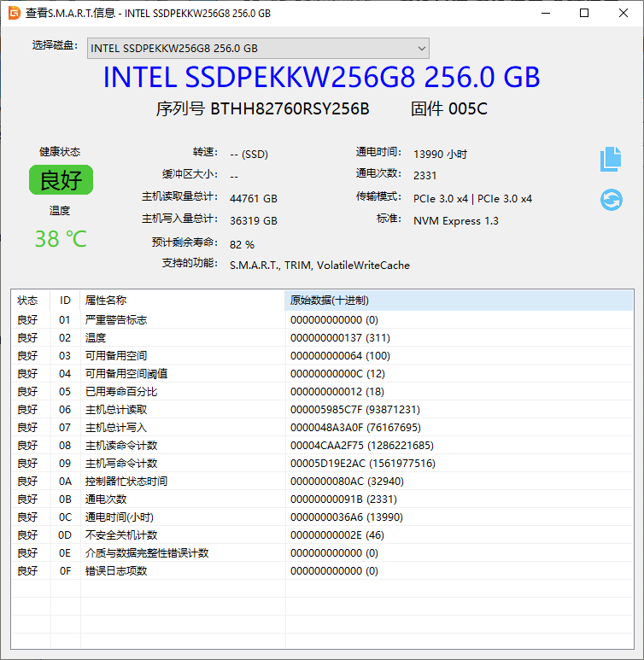Click the ID column header

tap(65, 300)
